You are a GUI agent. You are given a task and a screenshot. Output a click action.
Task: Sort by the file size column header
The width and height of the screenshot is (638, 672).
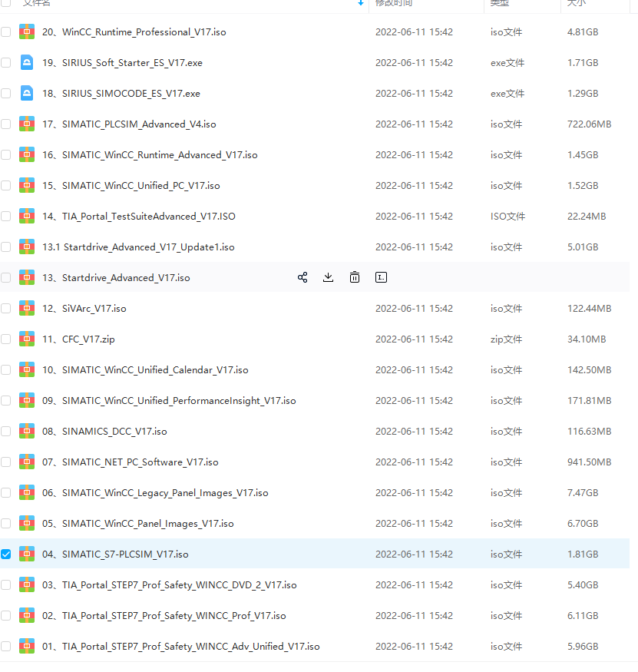click(576, 3)
